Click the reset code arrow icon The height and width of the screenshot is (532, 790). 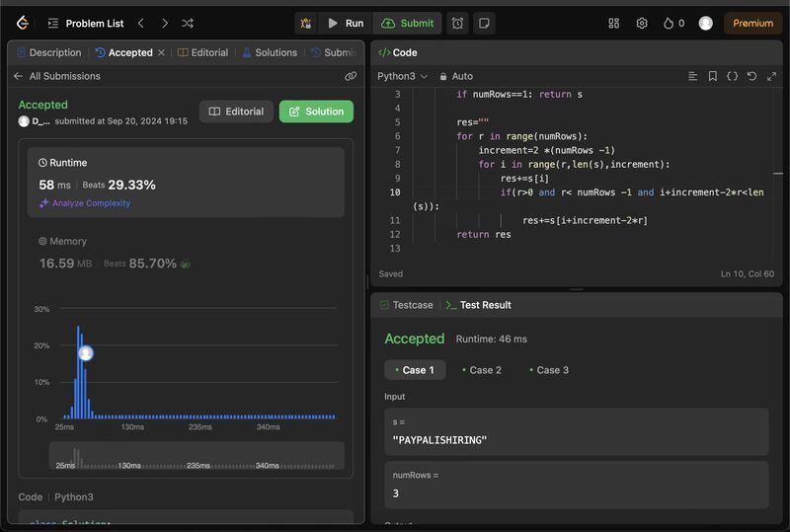tap(751, 76)
